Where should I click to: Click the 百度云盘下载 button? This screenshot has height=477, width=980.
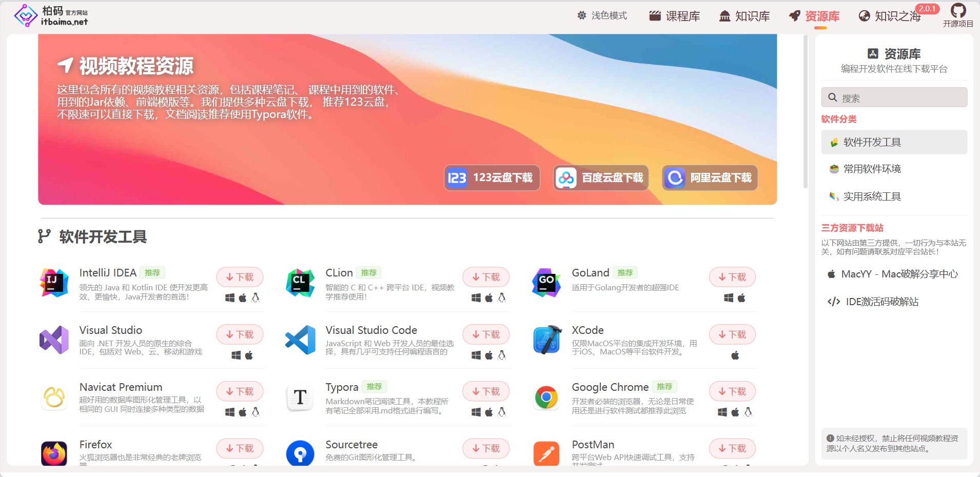(x=601, y=177)
